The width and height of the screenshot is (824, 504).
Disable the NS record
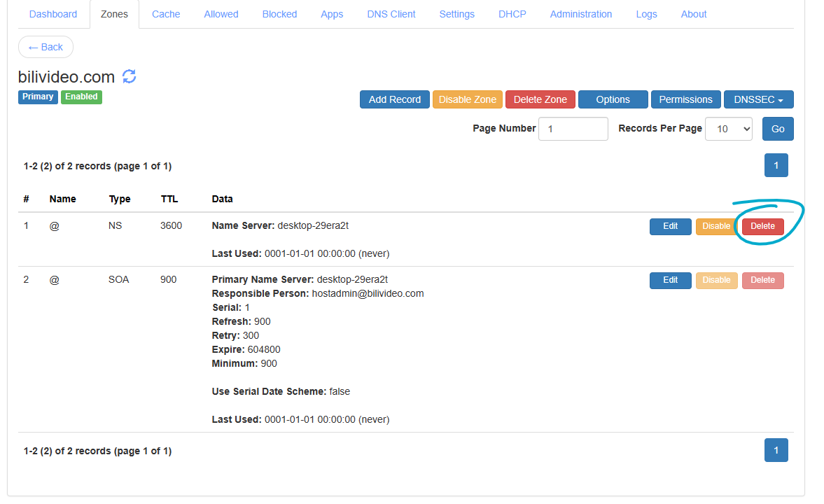716,226
